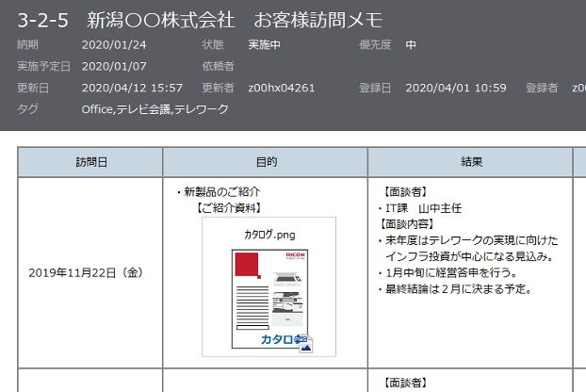Image resolution: width=586 pixels, height=392 pixels.
Task: Click the 更新日 value 2020/04/12 15:57
Action: click(x=132, y=89)
